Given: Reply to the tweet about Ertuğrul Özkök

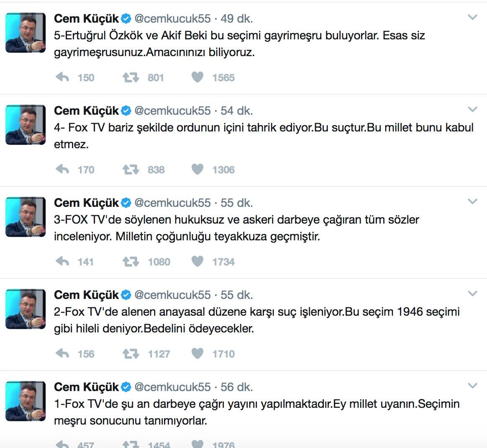Looking at the screenshot, I should pos(62,77).
